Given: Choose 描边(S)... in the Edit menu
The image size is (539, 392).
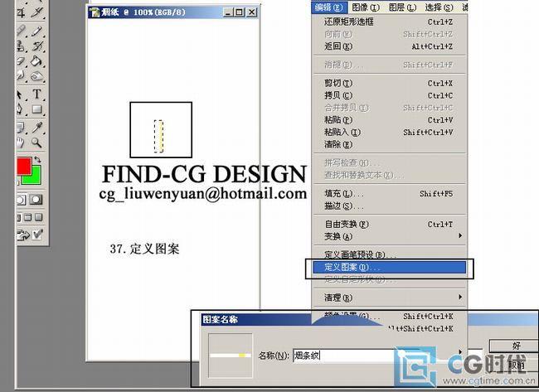Looking at the screenshot, I should 389,206.
